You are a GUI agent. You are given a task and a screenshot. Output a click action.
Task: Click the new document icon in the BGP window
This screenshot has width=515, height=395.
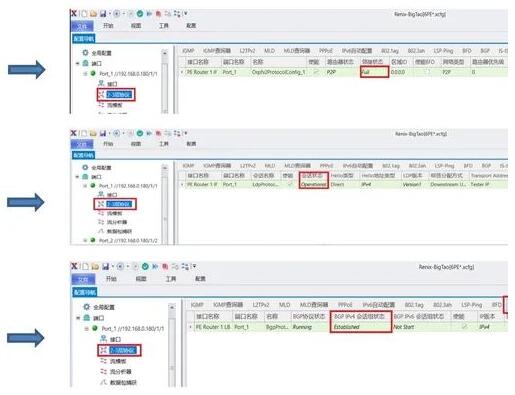pyautogui.click(x=85, y=266)
